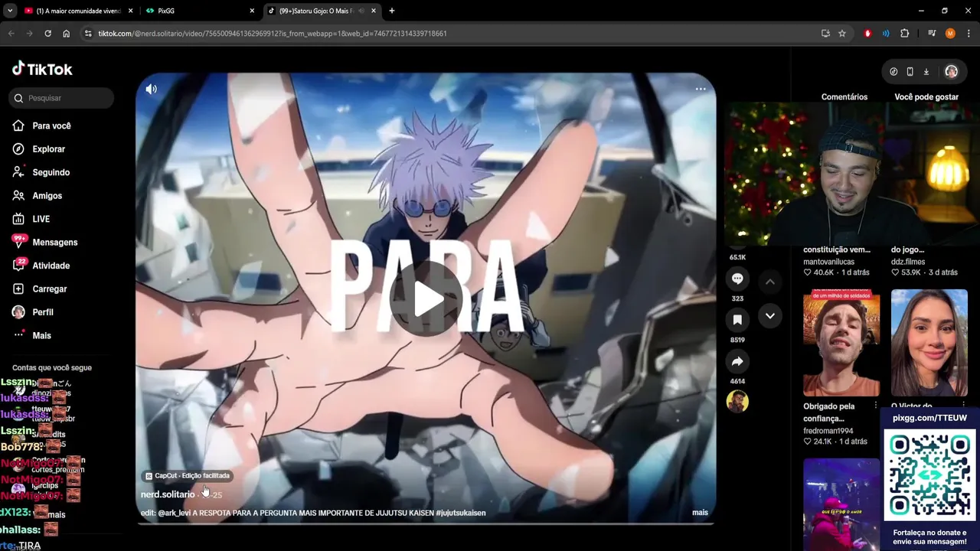Screen dimensions: 980x551
Task: Reload the page
Action: 47,34
